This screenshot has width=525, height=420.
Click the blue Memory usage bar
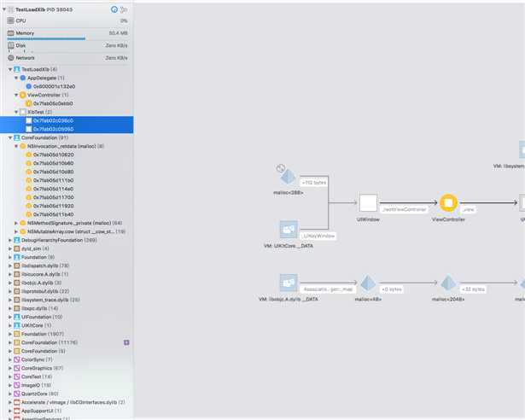46,39
